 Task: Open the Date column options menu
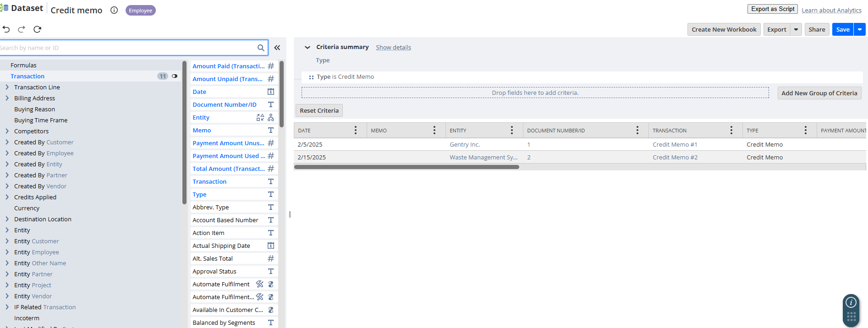[x=356, y=131]
